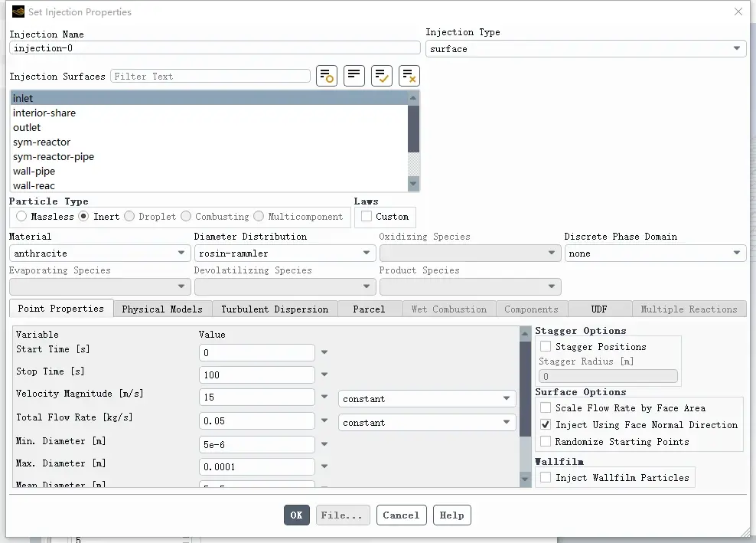This screenshot has width=756, height=543.
Task: Select the Multicomponent particle type
Action: 259,216
